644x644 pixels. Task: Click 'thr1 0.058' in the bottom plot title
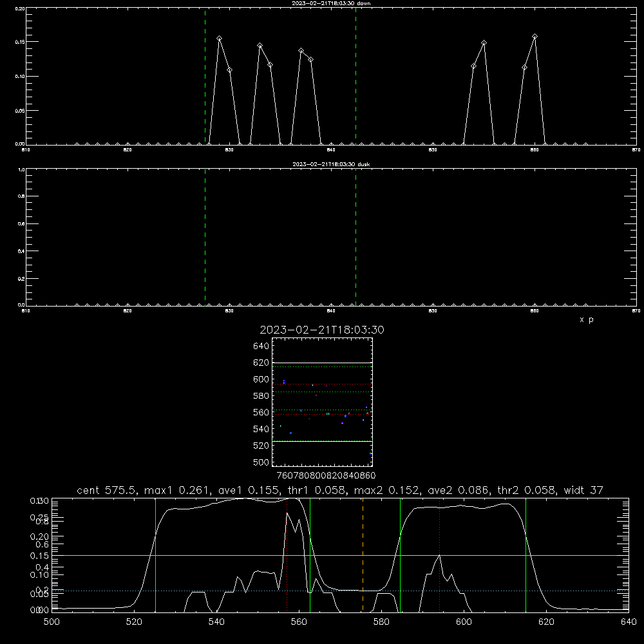coord(320,490)
